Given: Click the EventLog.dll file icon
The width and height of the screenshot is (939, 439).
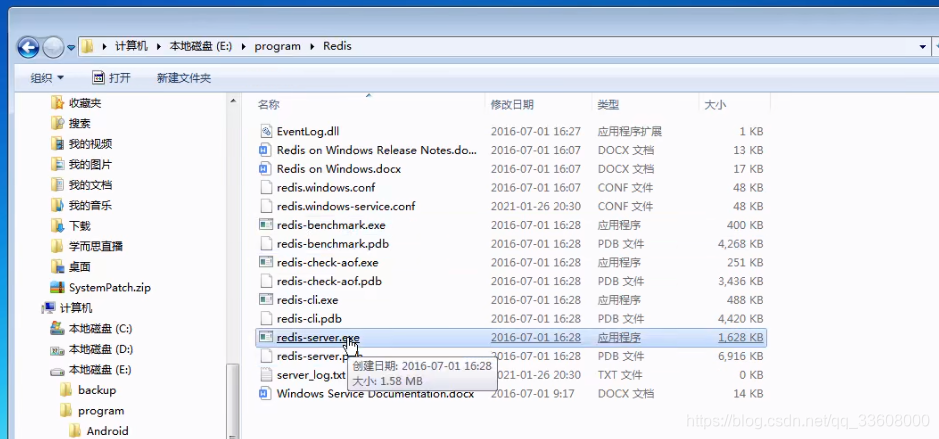Looking at the screenshot, I should pyautogui.click(x=266, y=131).
